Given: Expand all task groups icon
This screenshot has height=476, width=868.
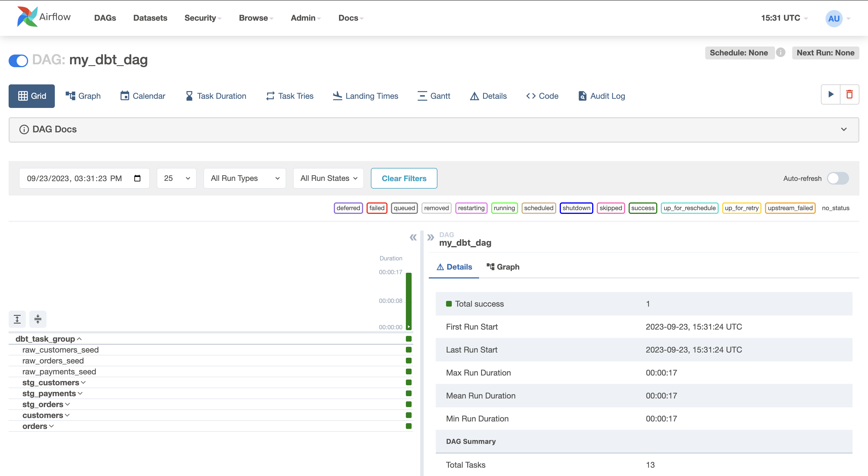Looking at the screenshot, I should (x=17, y=319).
